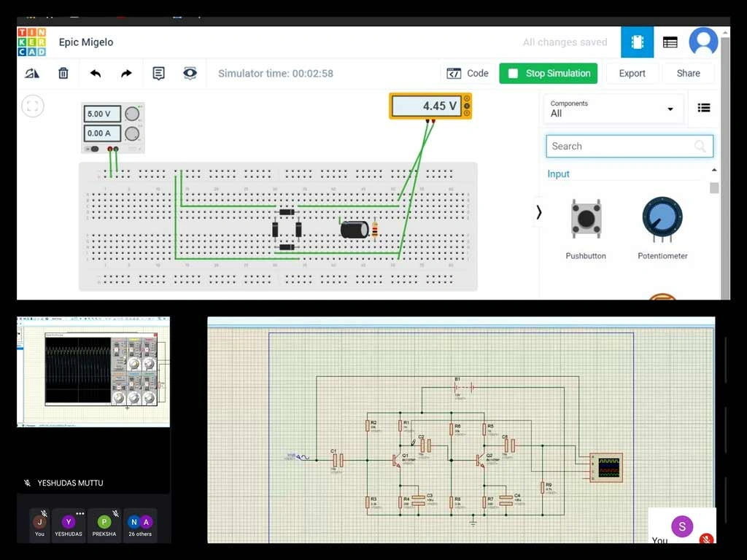
Task: Click the 0.00 A power supply display
Action: (102, 133)
